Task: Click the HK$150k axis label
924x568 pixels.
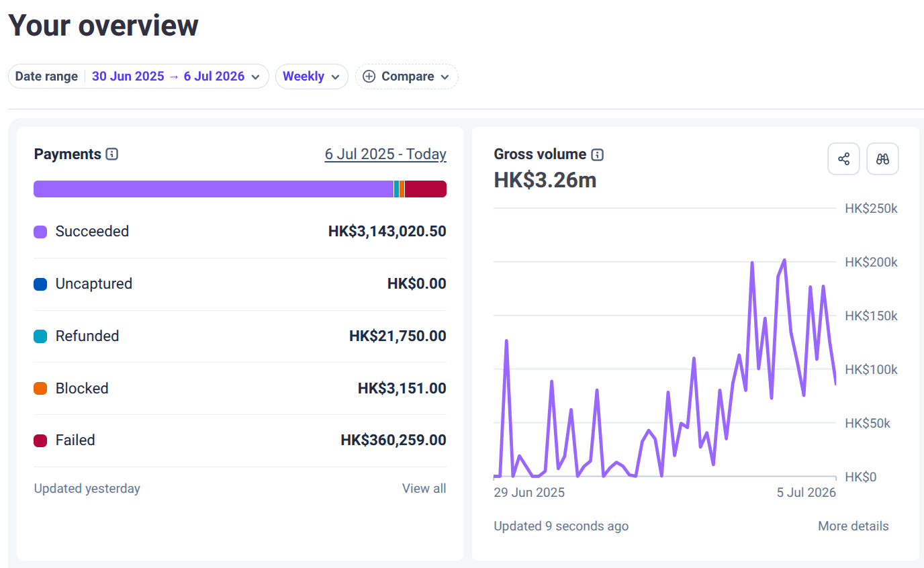Action: (872, 316)
